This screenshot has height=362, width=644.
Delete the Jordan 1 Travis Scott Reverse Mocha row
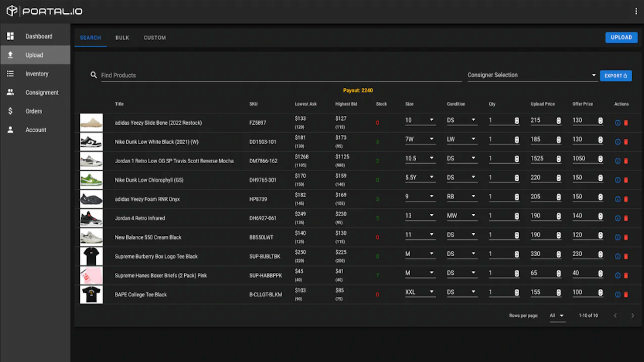click(x=626, y=161)
